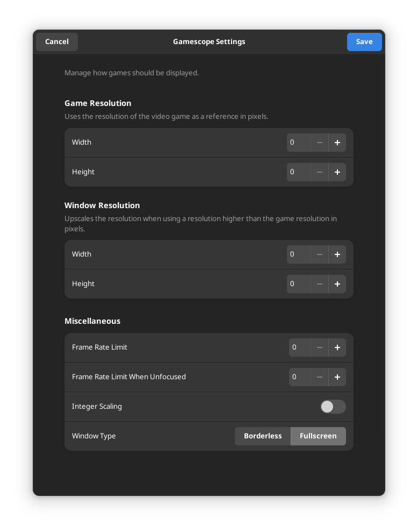Increment the Window Resolution Width value
The image size is (418, 532).
(x=337, y=254)
